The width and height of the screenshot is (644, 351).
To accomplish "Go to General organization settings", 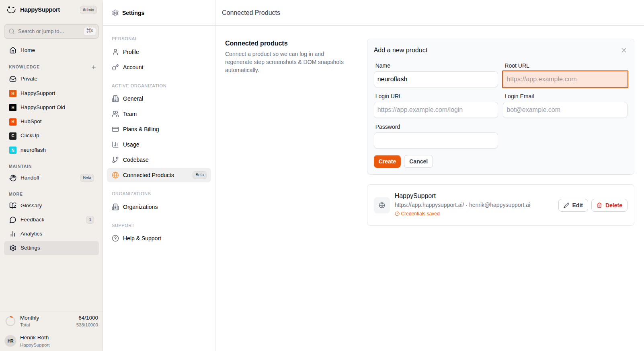I will pyautogui.click(x=159, y=99).
